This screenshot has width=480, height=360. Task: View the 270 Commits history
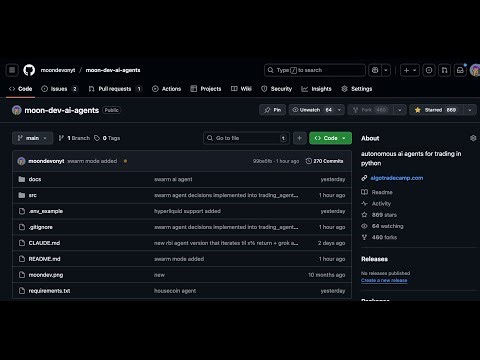(x=324, y=161)
